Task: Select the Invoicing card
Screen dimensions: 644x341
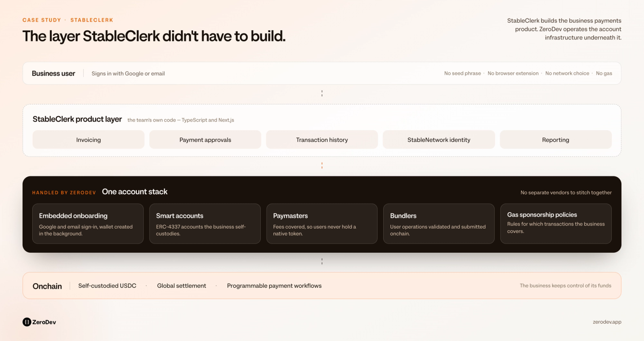Action: point(89,139)
